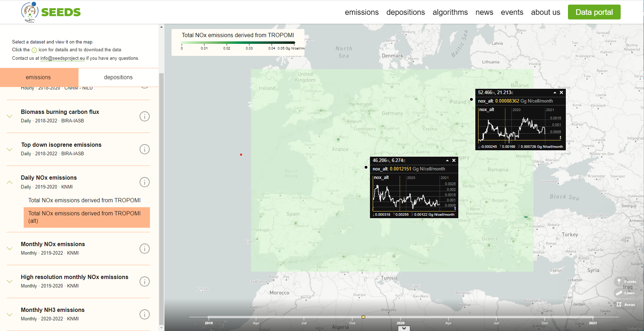Viewport: 644px width, 331px height.
Task: Open info for Biomass burning carbon flux
Action: (x=144, y=116)
